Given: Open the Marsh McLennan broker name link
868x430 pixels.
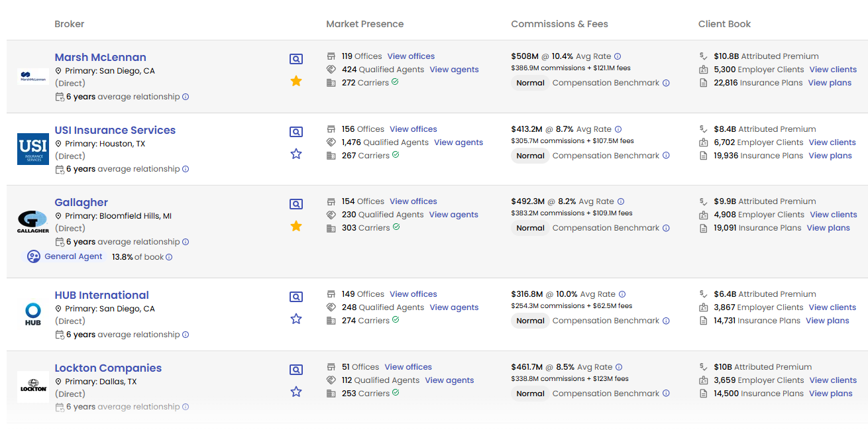Looking at the screenshot, I should (x=100, y=58).
